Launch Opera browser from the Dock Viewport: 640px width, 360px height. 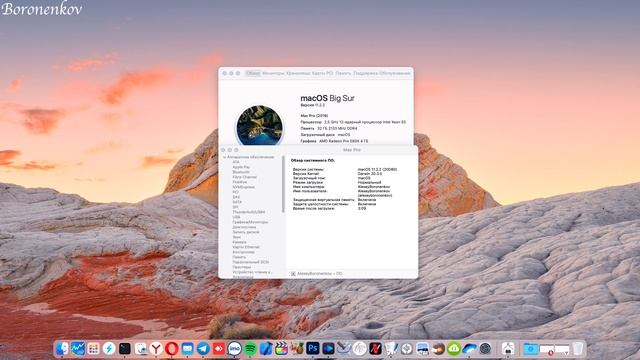point(171,348)
